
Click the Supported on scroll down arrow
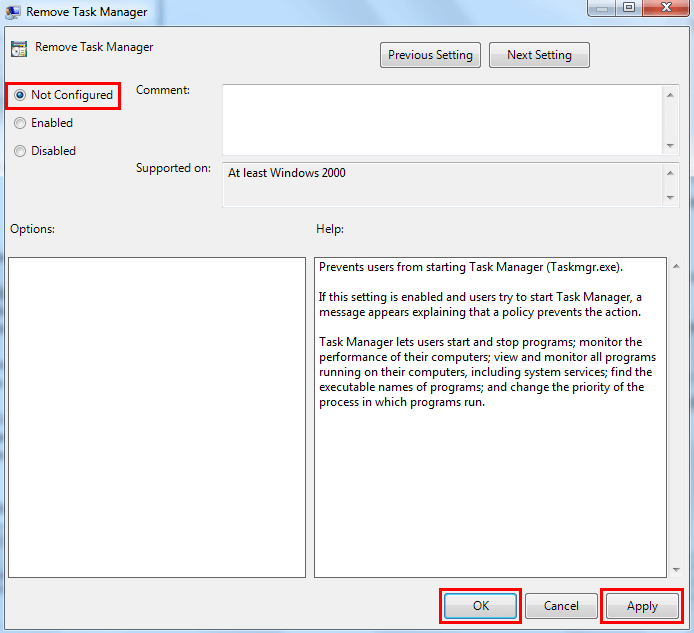670,198
